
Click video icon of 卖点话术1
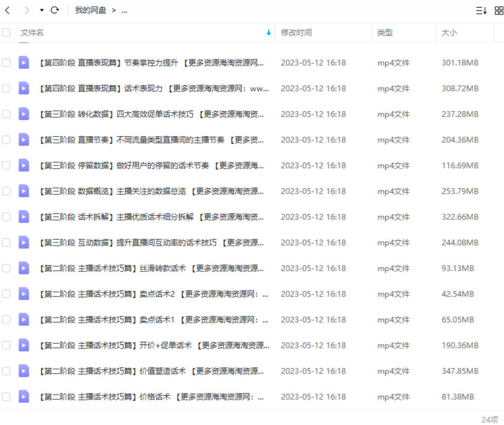24,319
